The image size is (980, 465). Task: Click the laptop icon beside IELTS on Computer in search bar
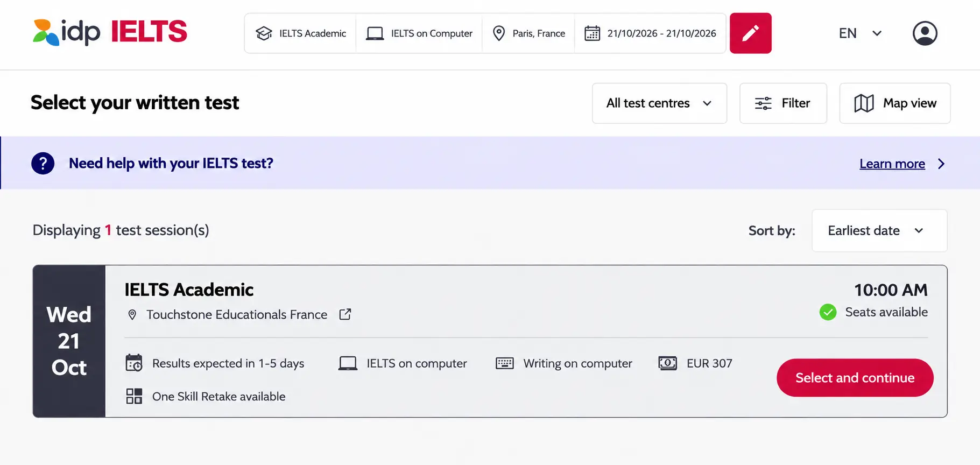pyautogui.click(x=375, y=33)
